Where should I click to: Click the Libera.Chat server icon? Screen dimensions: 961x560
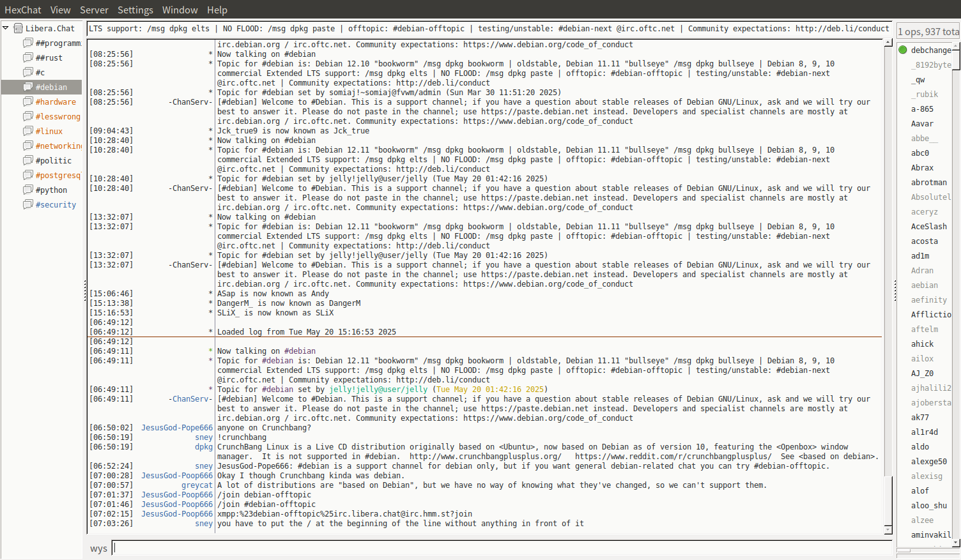click(19, 28)
